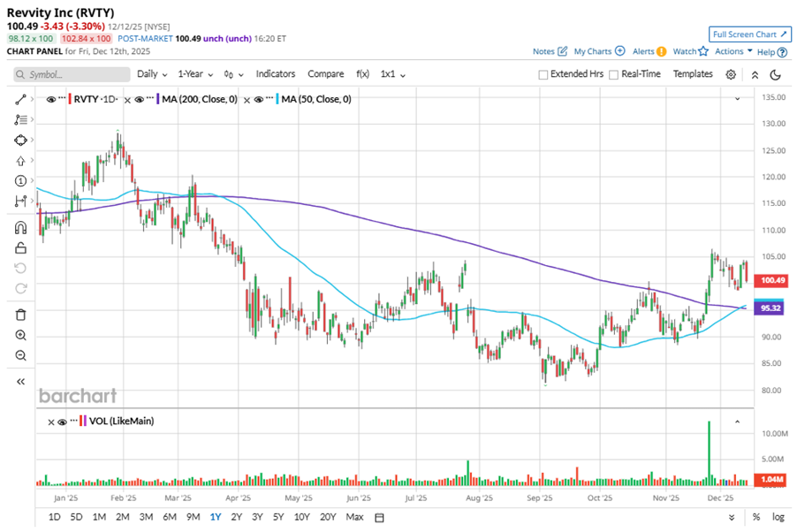Toggle MA 50 visibility eye

(259, 100)
